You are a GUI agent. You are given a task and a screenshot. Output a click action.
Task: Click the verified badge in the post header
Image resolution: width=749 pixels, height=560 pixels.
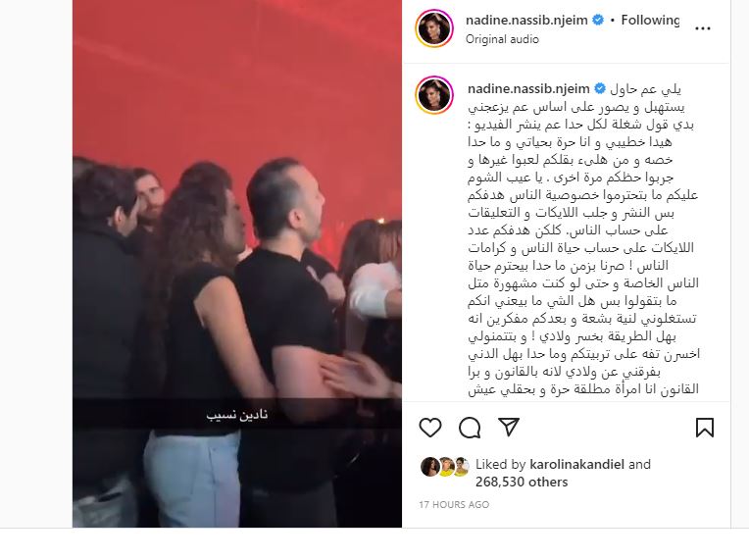[x=598, y=20]
